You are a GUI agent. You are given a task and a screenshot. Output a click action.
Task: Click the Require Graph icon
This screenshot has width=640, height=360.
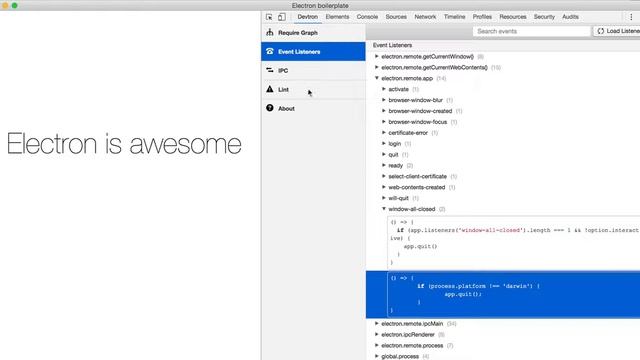pyautogui.click(x=270, y=32)
